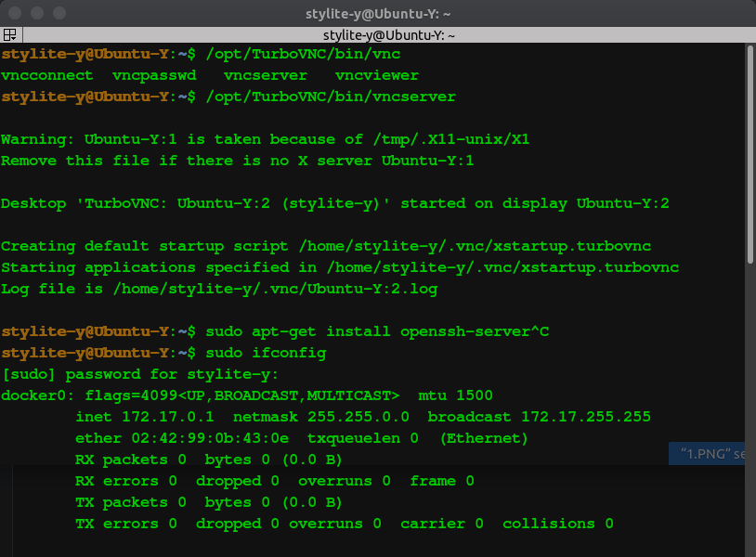756x557 pixels.
Task: Click netmask value '255.255.0.0'
Action: pos(358,417)
